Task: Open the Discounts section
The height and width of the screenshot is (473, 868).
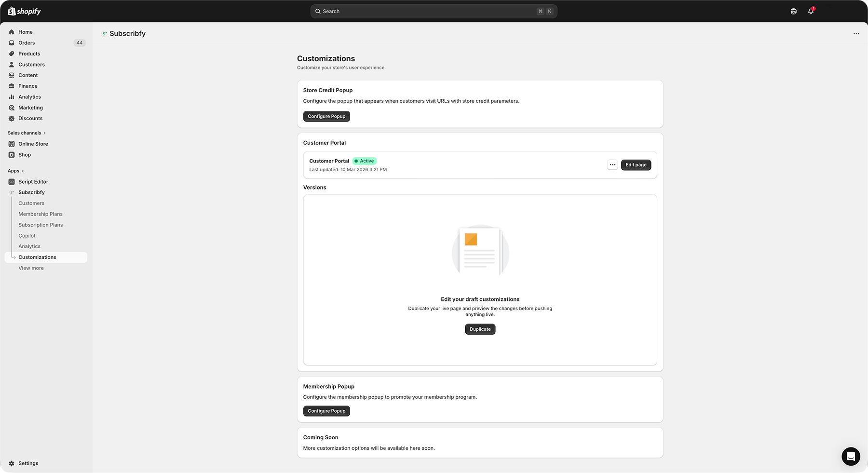Action: (x=30, y=118)
